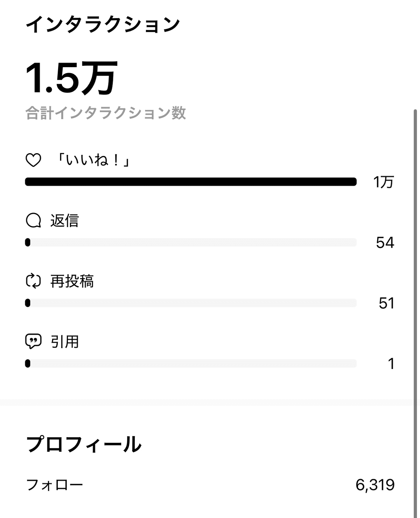Click the 引用 progress bar
The height and width of the screenshot is (518, 420).
pyautogui.click(x=191, y=363)
